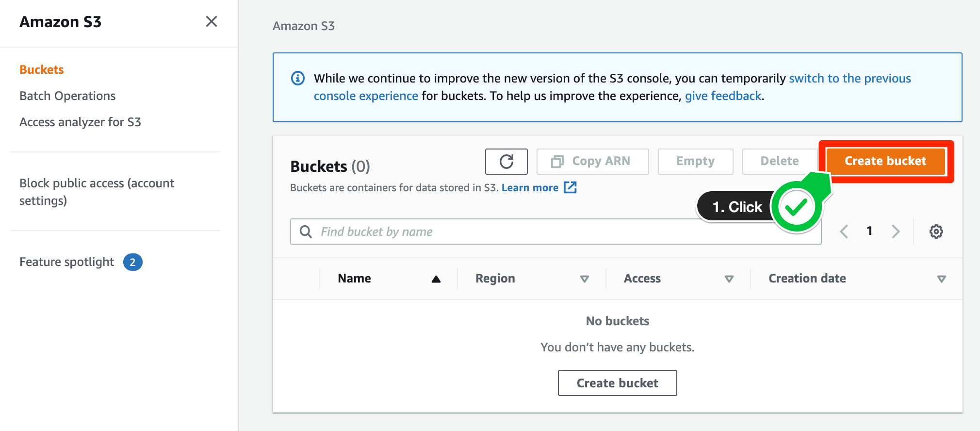Image resolution: width=980 pixels, height=431 pixels.
Task: Open the Learn more external link icon
Action: tap(570, 187)
